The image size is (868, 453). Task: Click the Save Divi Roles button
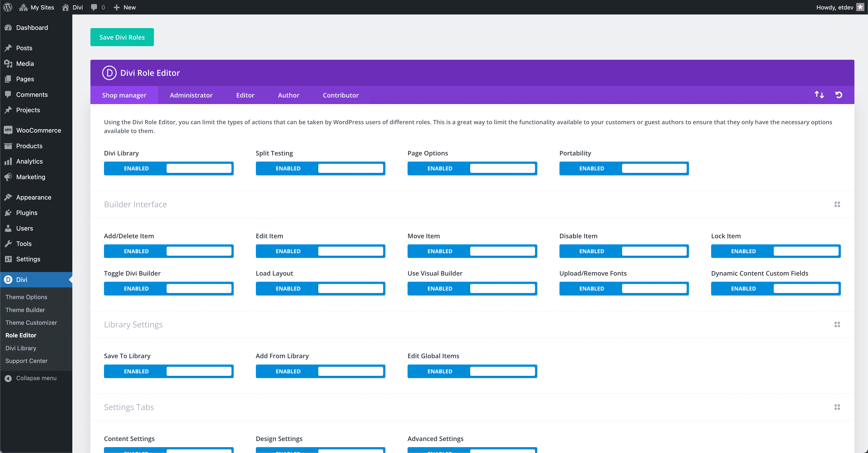(x=122, y=37)
